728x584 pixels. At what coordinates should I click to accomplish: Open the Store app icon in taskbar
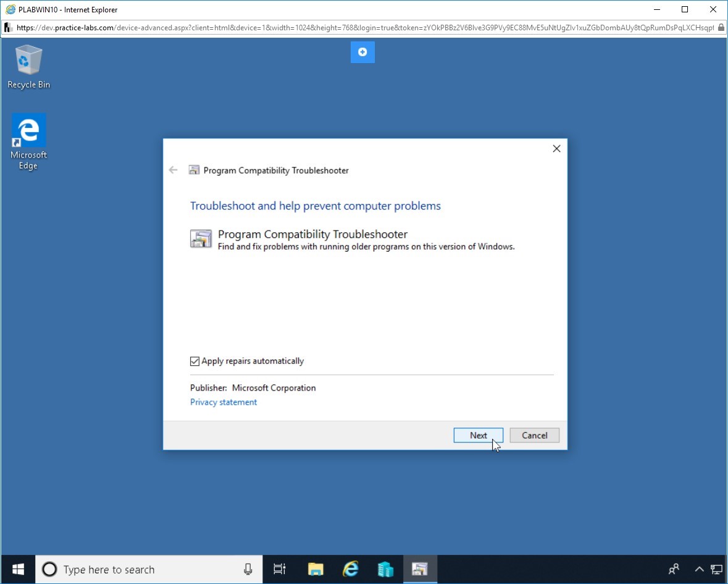385,569
